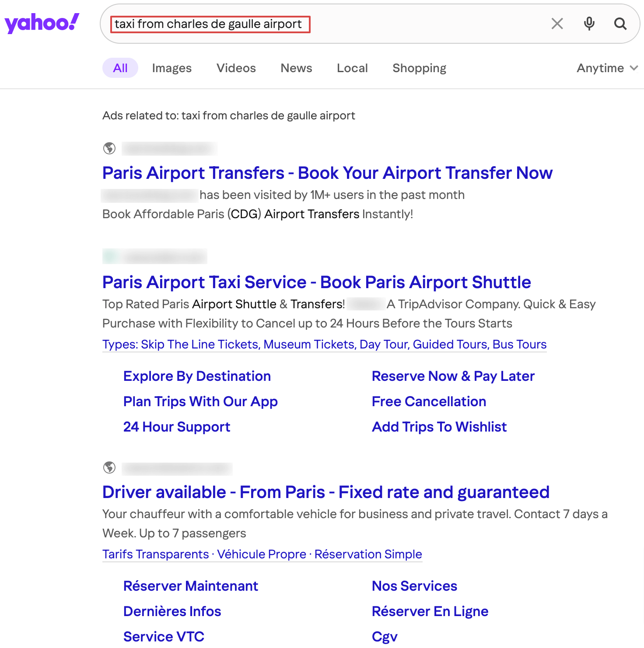
Task: Click globe icon above Driver available ad
Action: pos(109,468)
